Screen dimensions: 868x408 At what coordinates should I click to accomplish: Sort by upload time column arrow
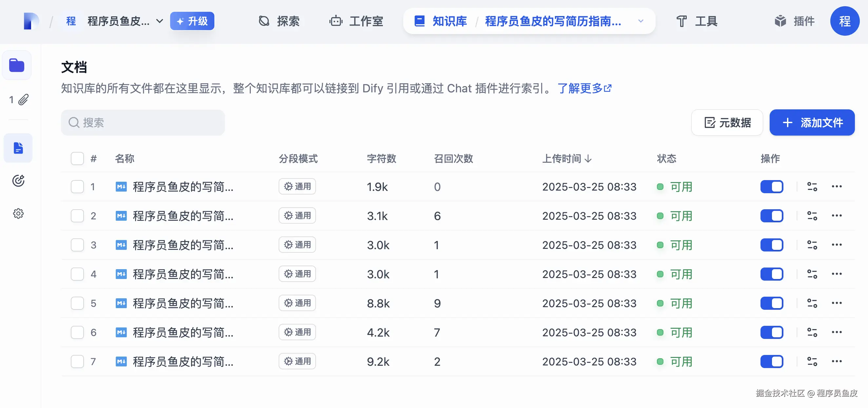coord(588,158)
